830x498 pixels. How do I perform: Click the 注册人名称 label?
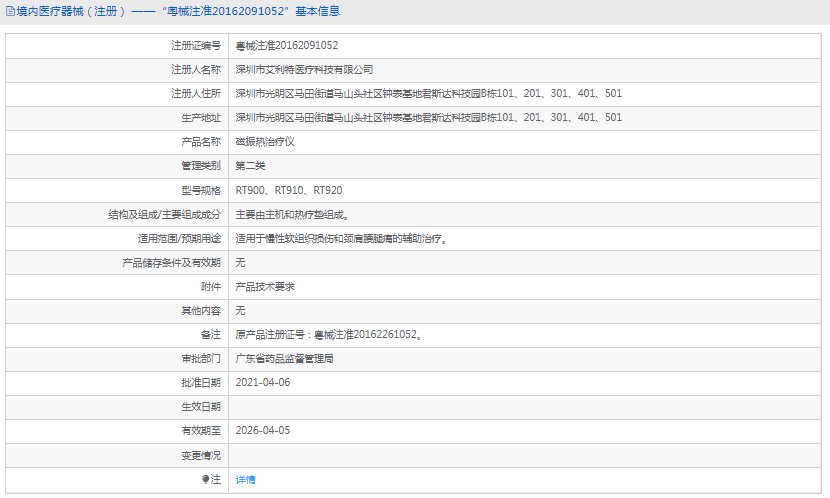(196, 69)
